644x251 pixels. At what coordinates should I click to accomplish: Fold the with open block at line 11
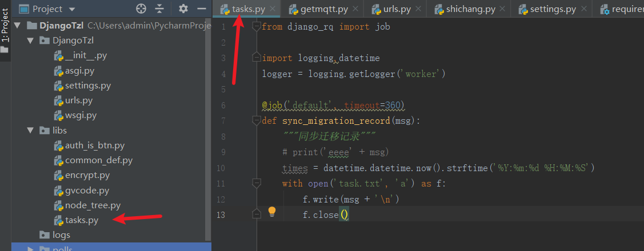pyautogui.click(x=256, y=183)
